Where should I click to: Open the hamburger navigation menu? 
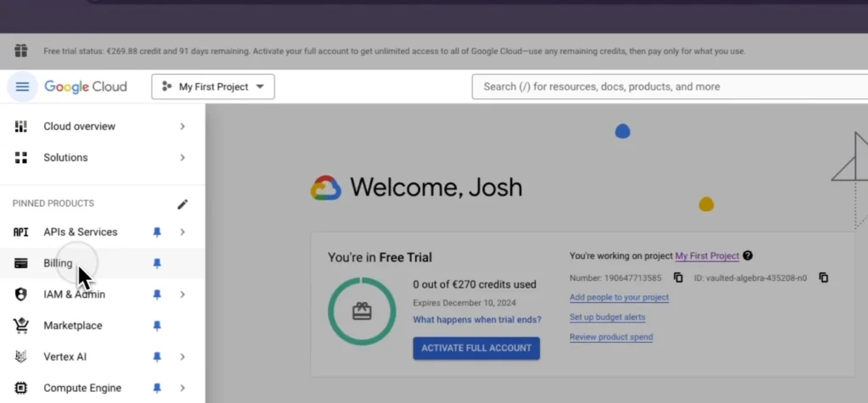pos(22,87)
